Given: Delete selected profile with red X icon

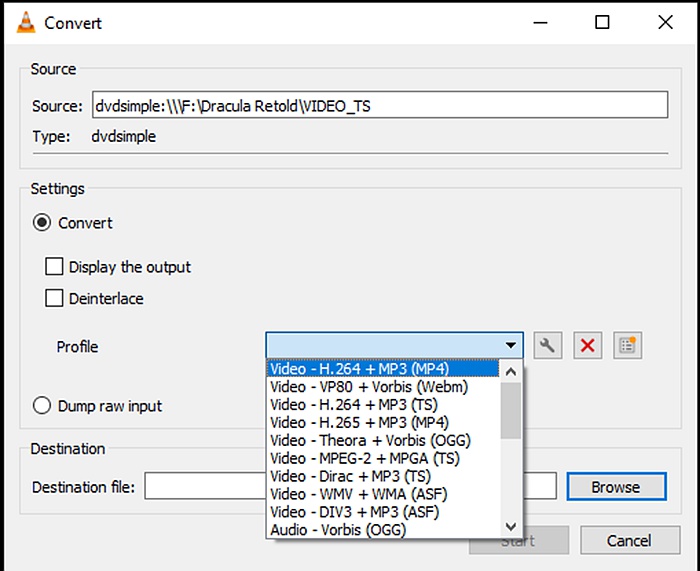Looking at the screenshot, I should point(588,345).
